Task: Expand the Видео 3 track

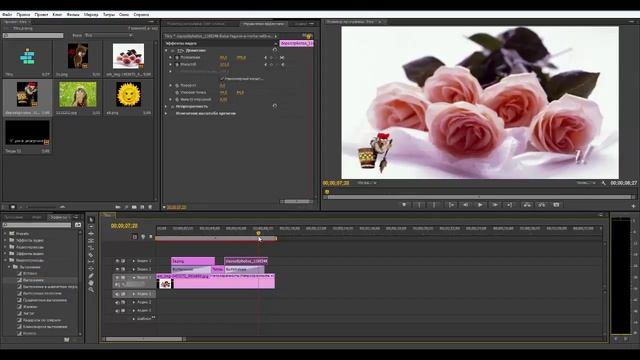Action: click(x=133, y=261)
